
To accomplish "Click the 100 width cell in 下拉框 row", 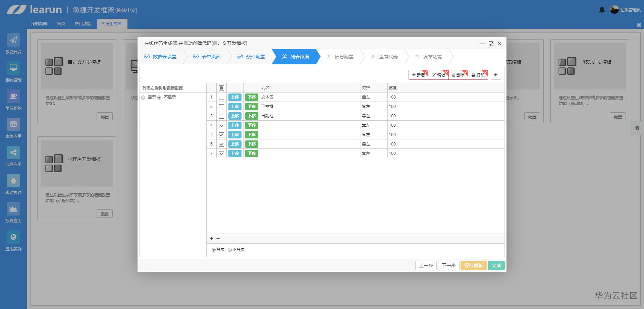I will (x=446, y=107).
